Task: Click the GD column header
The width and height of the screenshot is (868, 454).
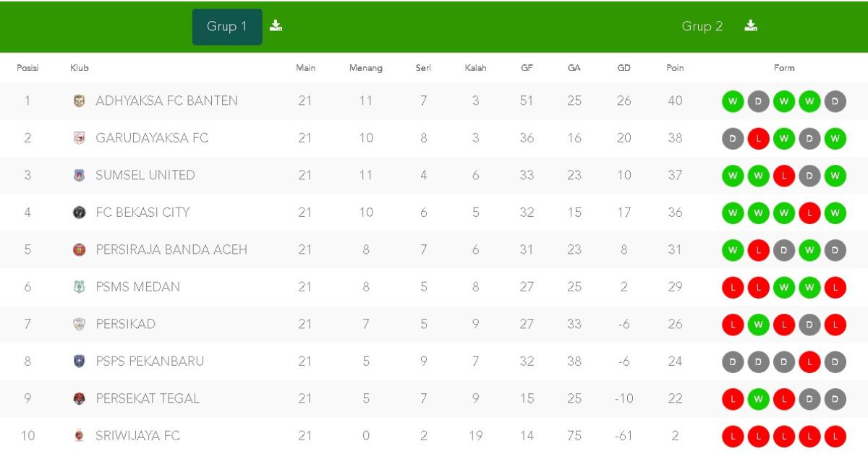Action: click(x=624, y=68)
